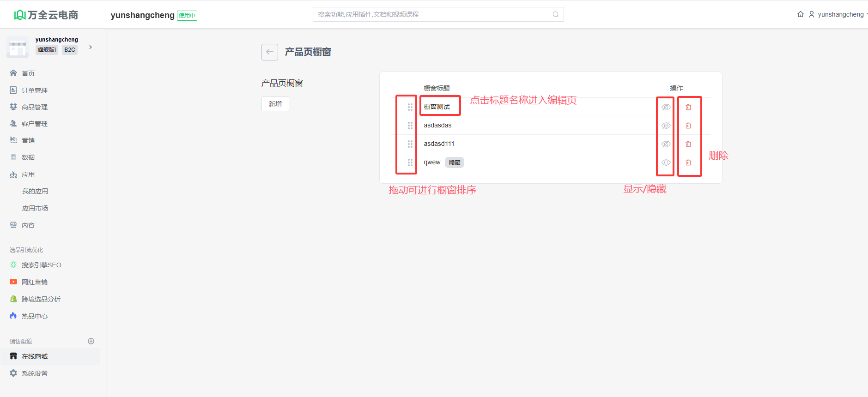The image size is (868, 397).
Task: Click trash icon for asdasdas row
Action: [688, 126]
